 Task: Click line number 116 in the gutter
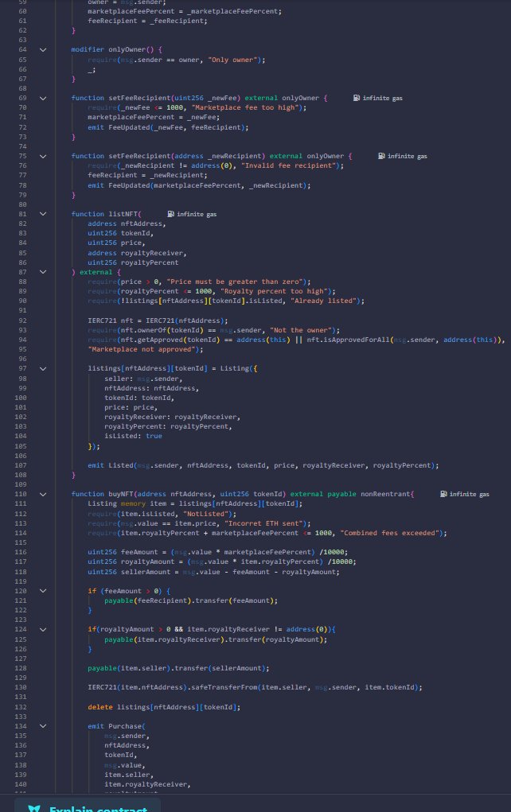(x=21, y=552)
